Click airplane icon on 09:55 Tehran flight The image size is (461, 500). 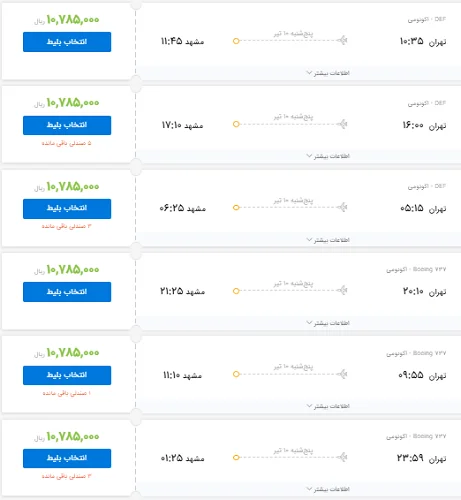click(342, 374)
